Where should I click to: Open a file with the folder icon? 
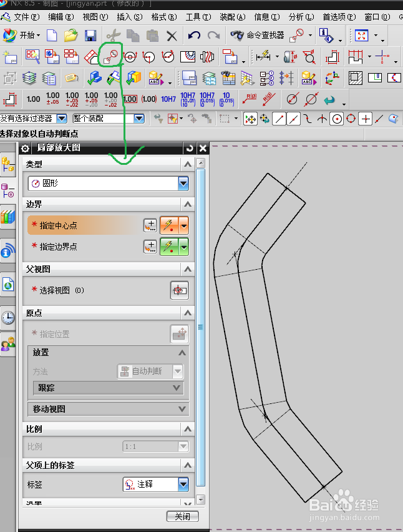(71, 36)
